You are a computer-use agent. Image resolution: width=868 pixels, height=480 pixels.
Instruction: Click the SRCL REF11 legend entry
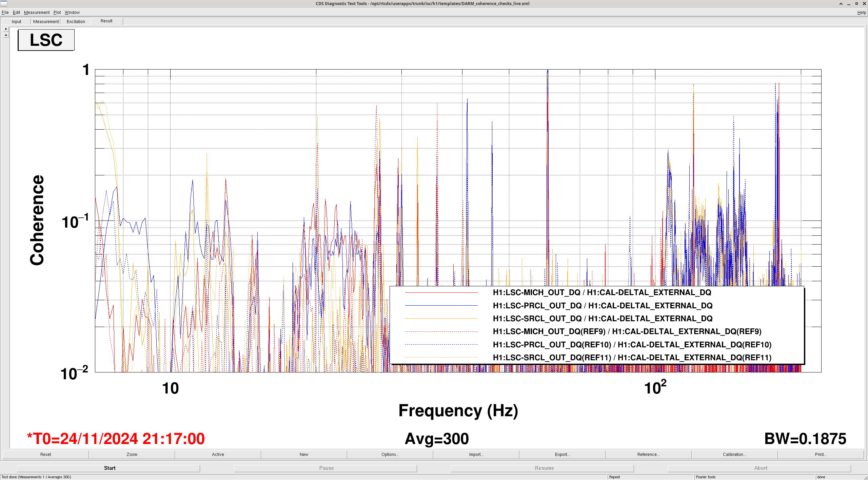[632, 358]
